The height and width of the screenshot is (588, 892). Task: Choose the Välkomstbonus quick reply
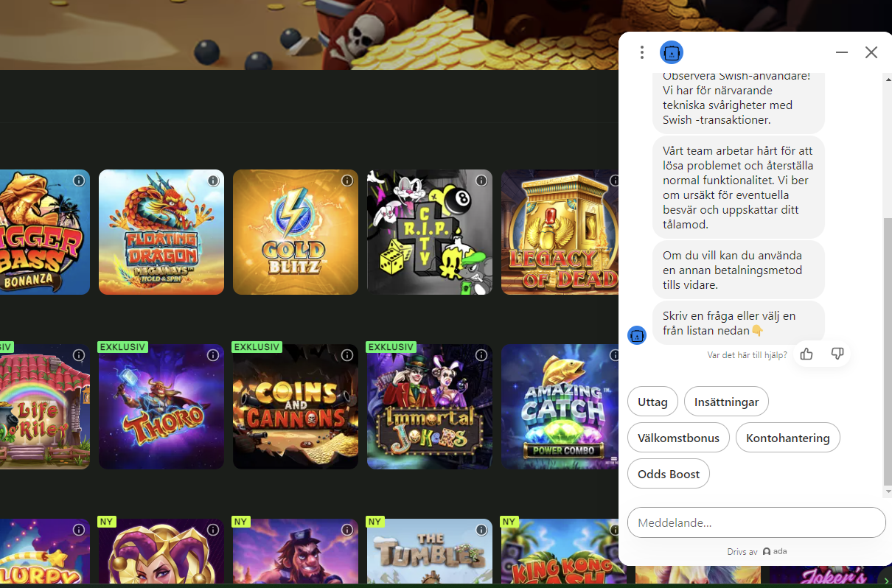tap(678, 438)
